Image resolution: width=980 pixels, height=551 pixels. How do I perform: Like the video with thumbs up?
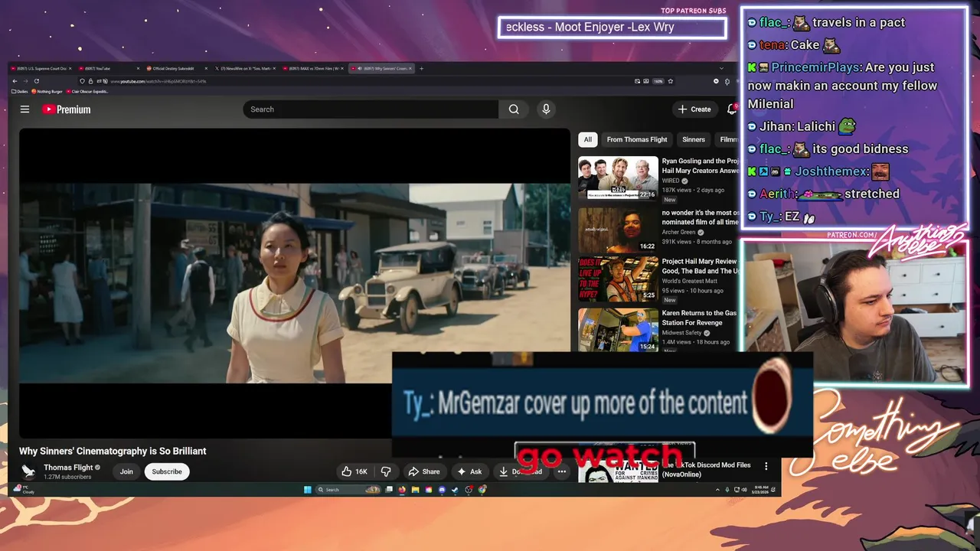(354, 471)
